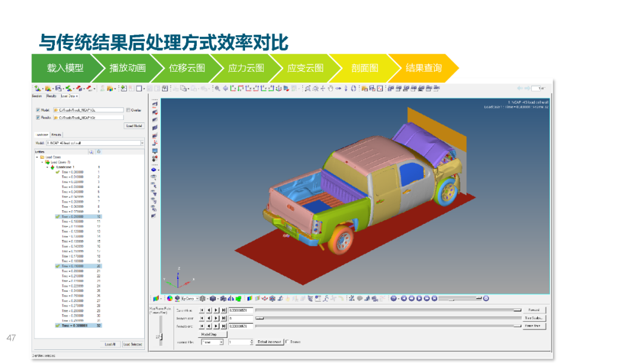Open dropdown arrow beside vertical toolbar blue part icon
This screenshot has width=644, height=363.
pos(159,170)
